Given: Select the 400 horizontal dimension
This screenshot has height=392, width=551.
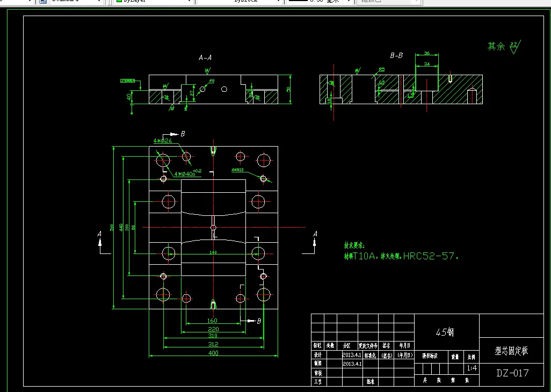Looking at the screenshot, I should [213, 353].
